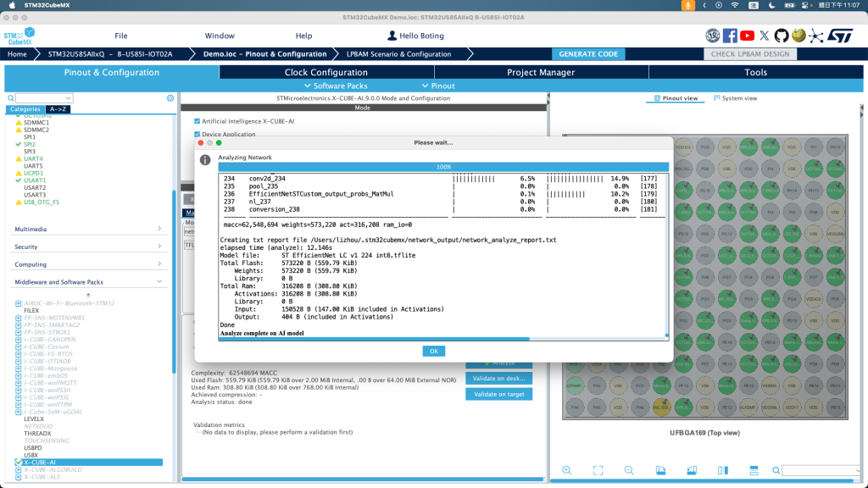Click the STM32CubeMX logo
This screenshot has width=868, height=488.
[x=19, y=36]
